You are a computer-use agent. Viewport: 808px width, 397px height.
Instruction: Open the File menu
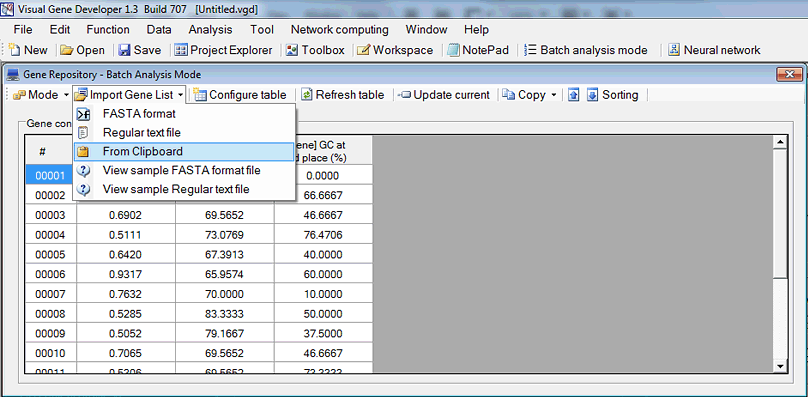pos(23,29)
